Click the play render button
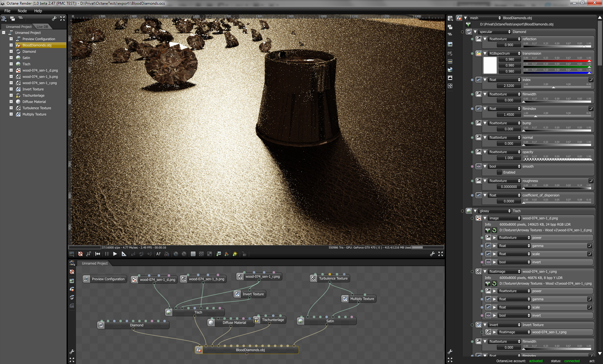 [x=115, y=254]
